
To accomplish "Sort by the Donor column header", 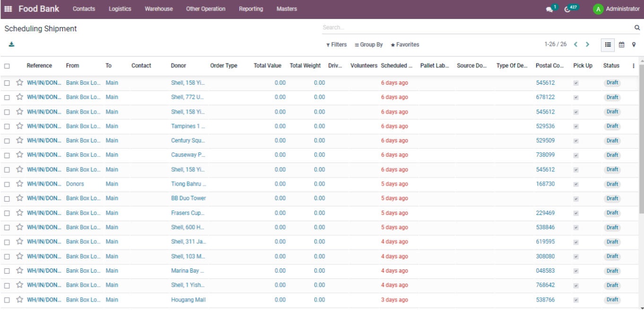I will coord(179,66).
